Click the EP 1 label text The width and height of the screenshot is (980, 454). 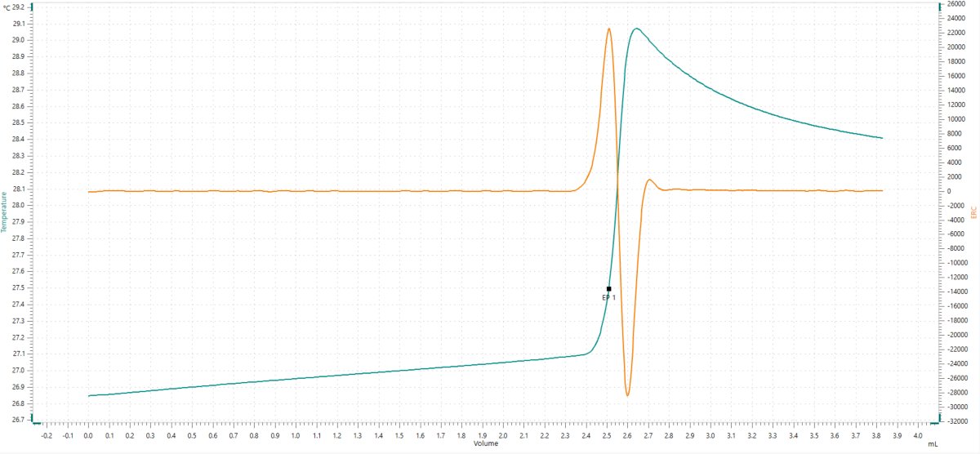608,298
